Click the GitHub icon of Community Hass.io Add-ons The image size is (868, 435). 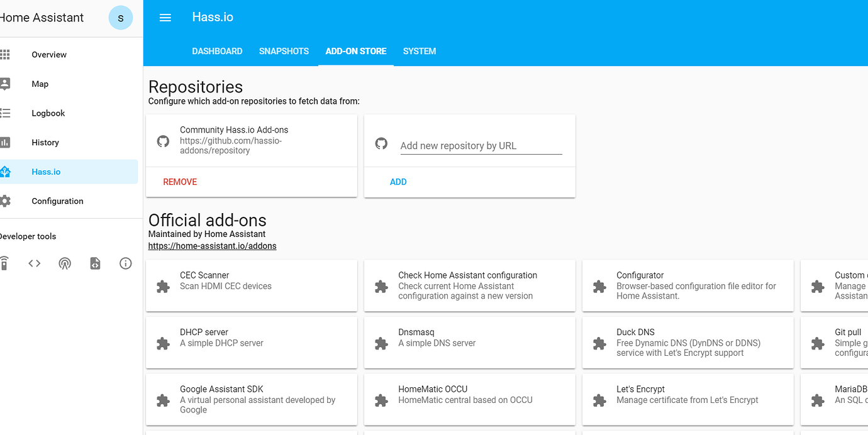[163, 141]
